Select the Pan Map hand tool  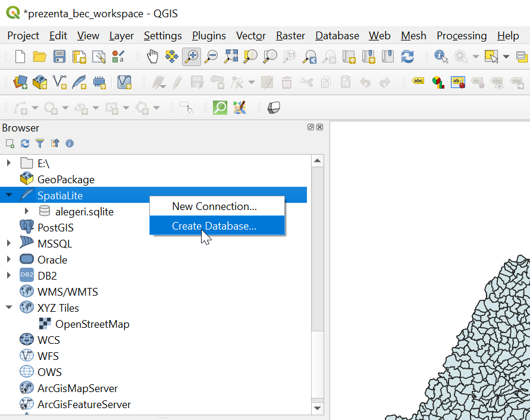pyautogui.click(x=152, y=57)
